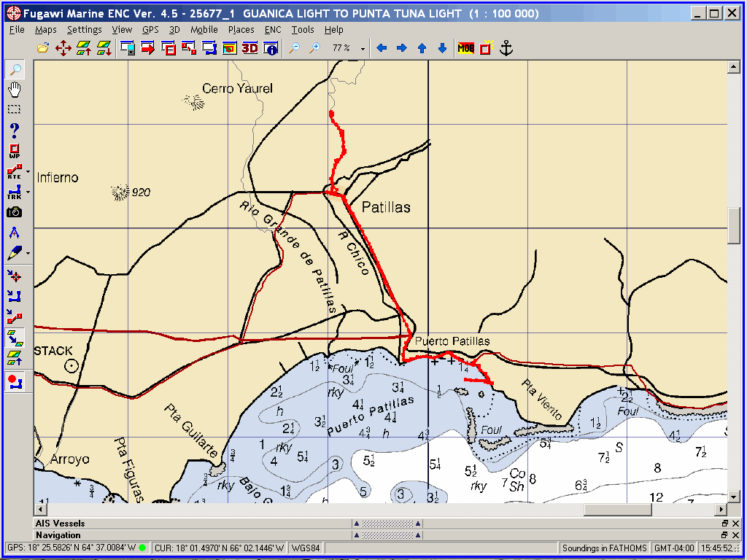Image resolution: width=747 pixels, height=560 pixels.
Task: Click the window info toolbar icon
Action: coord(271,48)
